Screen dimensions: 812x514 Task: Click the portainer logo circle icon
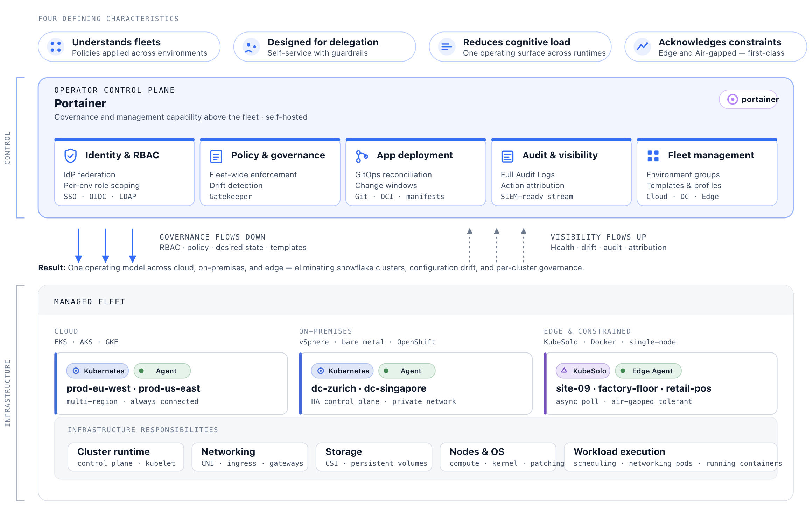click(x=733, y=99)
